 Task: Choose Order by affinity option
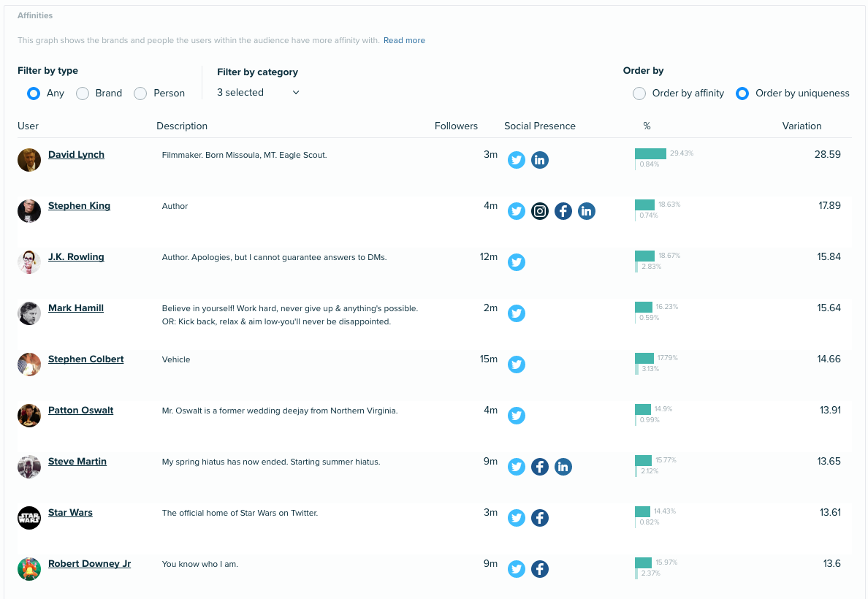tap(639, 94)
